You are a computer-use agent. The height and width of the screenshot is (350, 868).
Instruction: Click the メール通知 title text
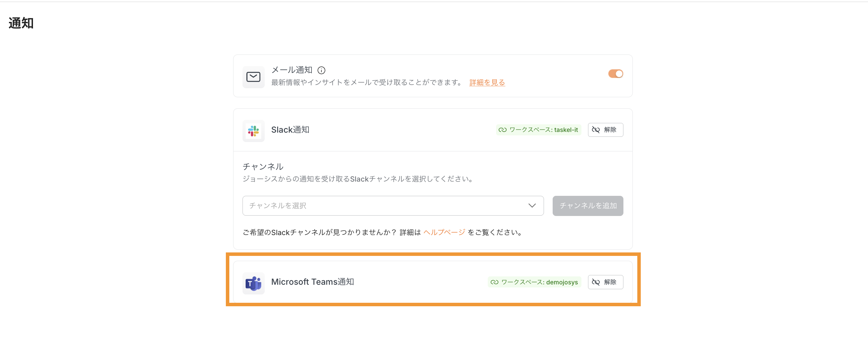tap(292, 70)
